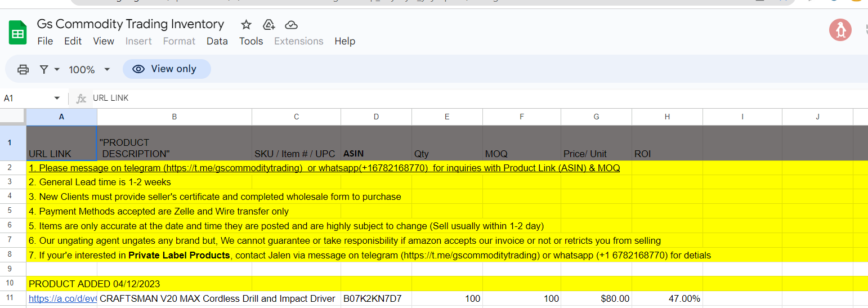Click the PRODUCT DESCRIPTION header cell

(175, 143)
